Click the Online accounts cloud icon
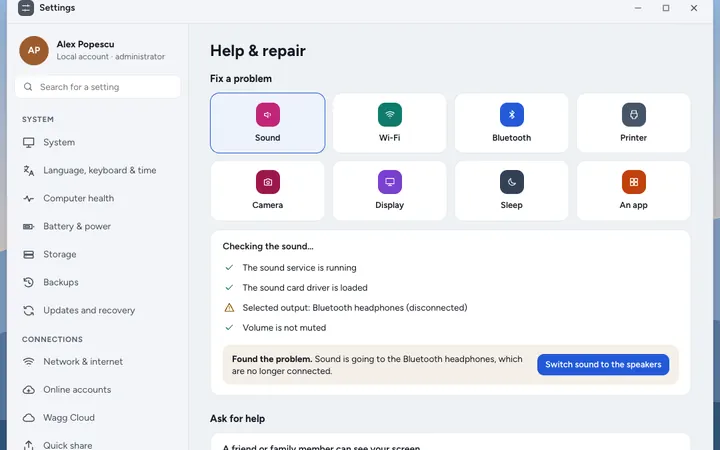Screen dimensions: 720x450 (x=28, y=390)
